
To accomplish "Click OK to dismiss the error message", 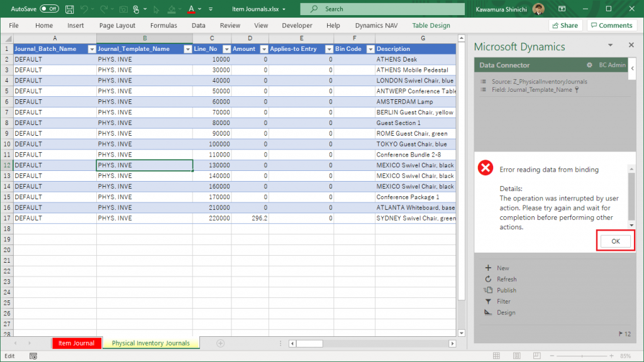I will click(615, 241).
